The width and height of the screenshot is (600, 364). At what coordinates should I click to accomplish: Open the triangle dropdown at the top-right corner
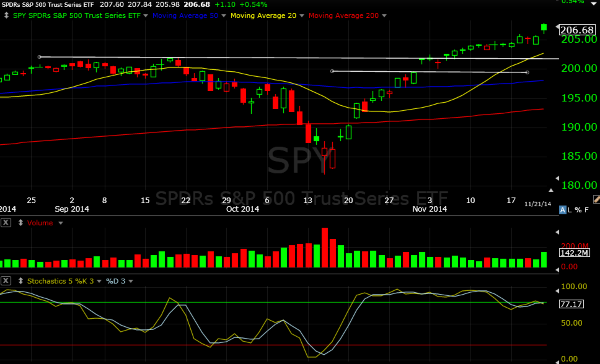(594, 3)
